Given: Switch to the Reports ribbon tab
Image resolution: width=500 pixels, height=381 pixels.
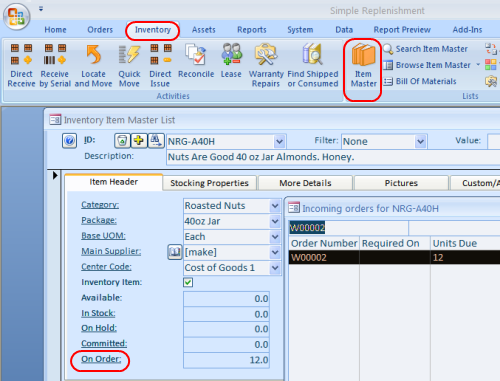Looking at the screenshot, I should [252, 30].
